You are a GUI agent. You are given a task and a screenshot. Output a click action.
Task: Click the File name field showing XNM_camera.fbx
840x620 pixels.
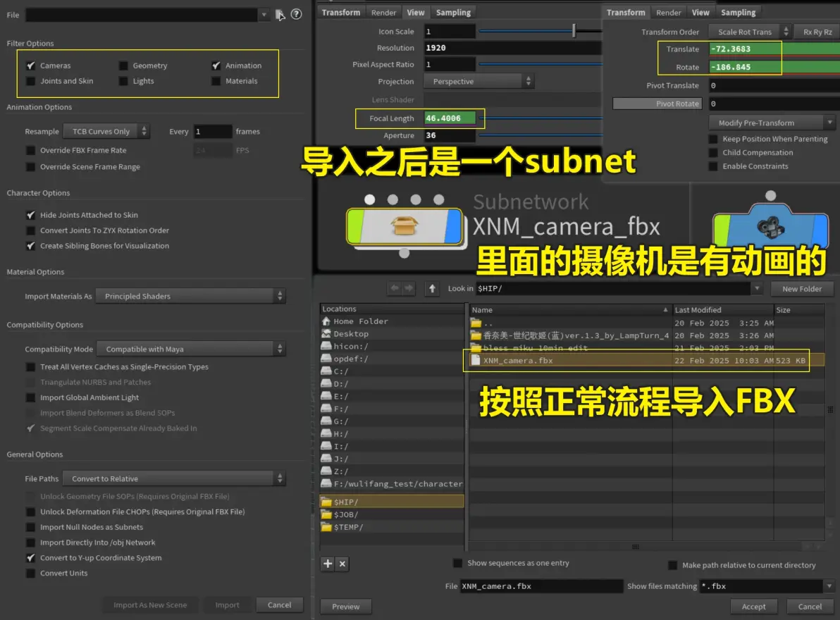[x=542, y=586]
